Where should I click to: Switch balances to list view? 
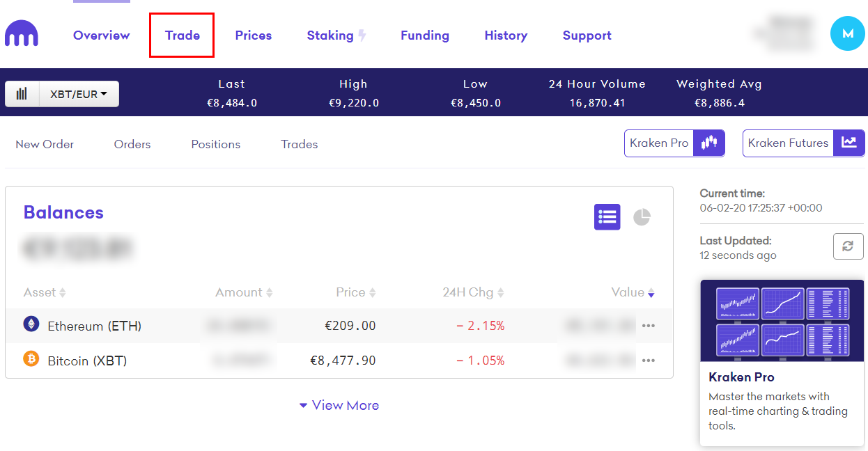pyautogui.click(x=607, y=217)
